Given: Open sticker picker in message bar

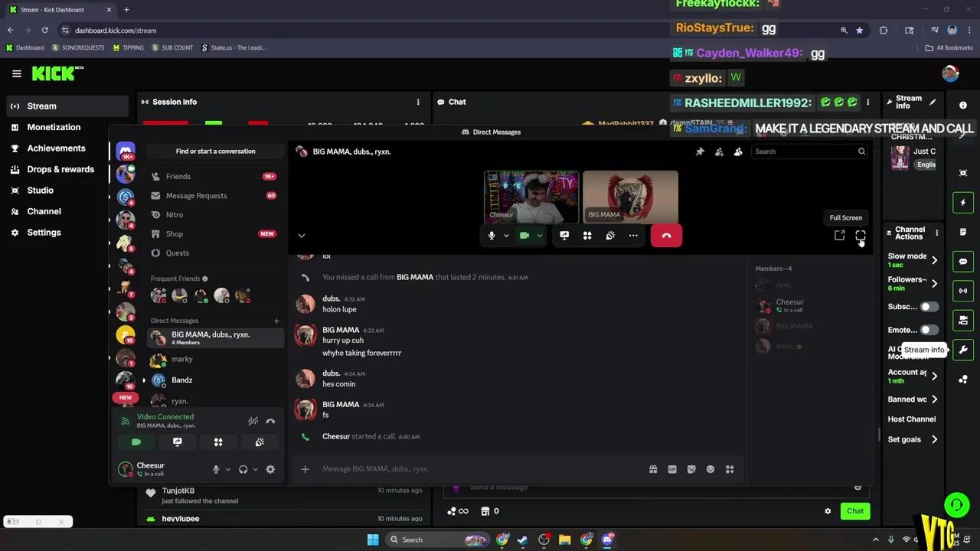Looking at the screenshot, I should click(x=691, y=469).
